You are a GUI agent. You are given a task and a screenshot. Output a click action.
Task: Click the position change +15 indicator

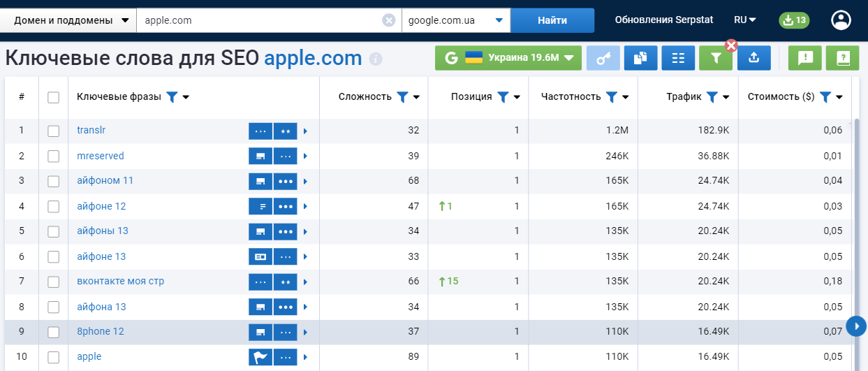point(448,282)
